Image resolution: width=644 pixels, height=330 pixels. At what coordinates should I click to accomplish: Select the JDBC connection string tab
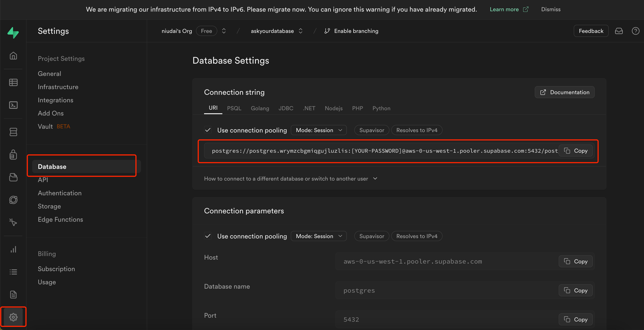286,108
